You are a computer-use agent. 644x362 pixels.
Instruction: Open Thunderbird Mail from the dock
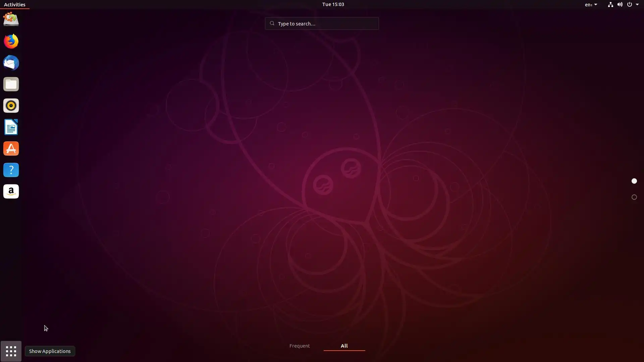pos(11,63)
